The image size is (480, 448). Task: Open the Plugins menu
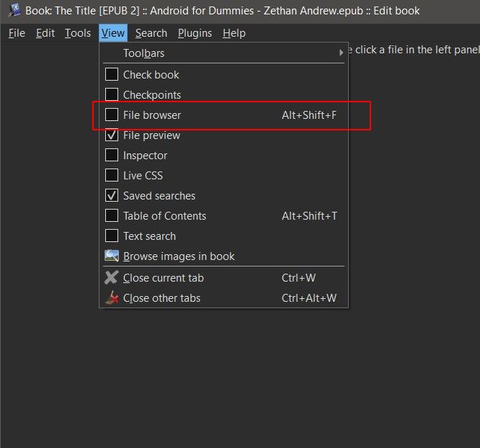(x=195, y=33)
